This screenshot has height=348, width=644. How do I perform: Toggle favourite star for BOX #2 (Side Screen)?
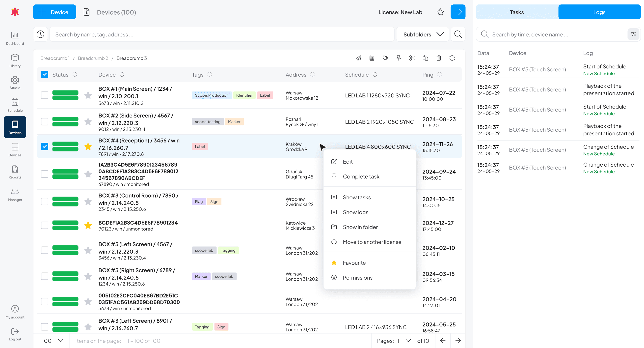(88, 122)
